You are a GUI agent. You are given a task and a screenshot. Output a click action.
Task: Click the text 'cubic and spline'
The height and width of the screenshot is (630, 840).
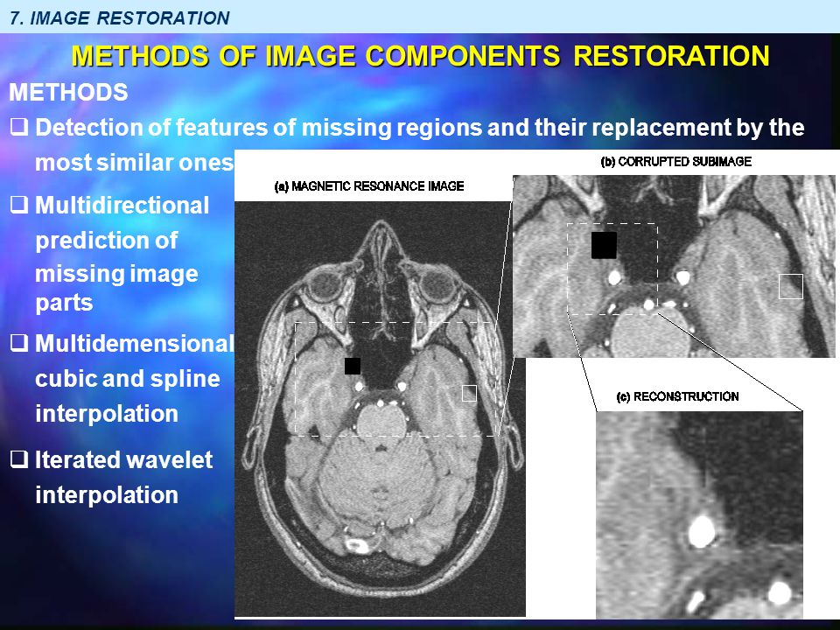(128, 379)
